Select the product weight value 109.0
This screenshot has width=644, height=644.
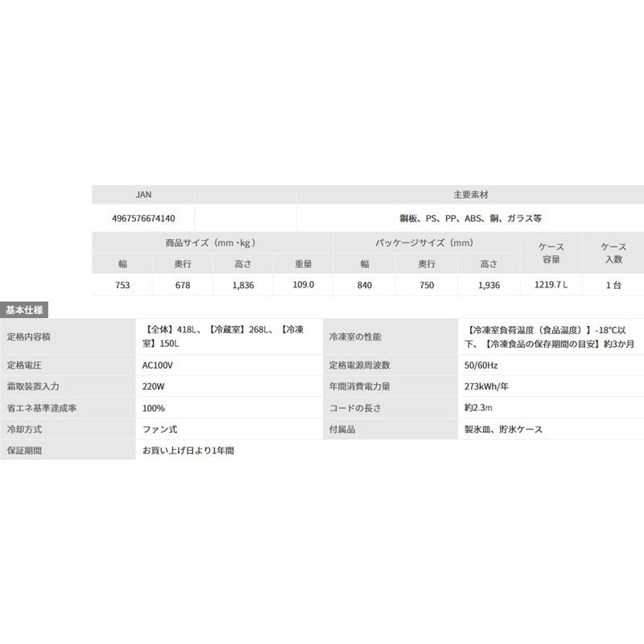click(x=303, y=285)
